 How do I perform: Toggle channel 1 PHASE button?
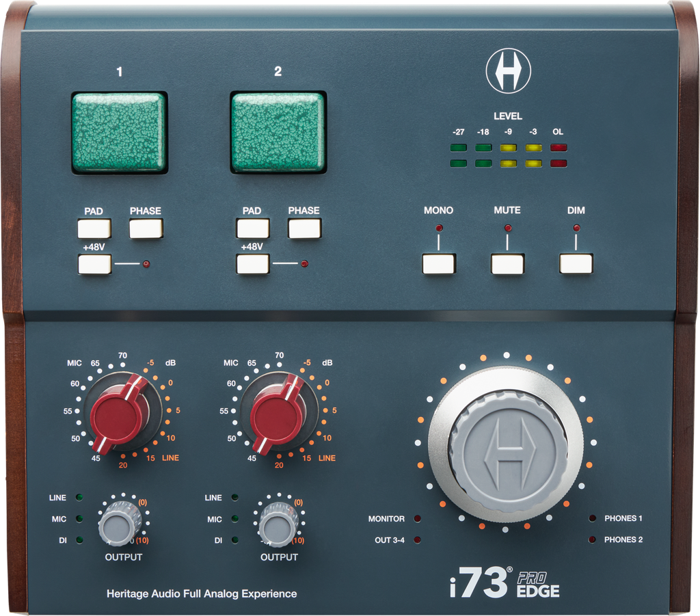[x=146, y=228]
